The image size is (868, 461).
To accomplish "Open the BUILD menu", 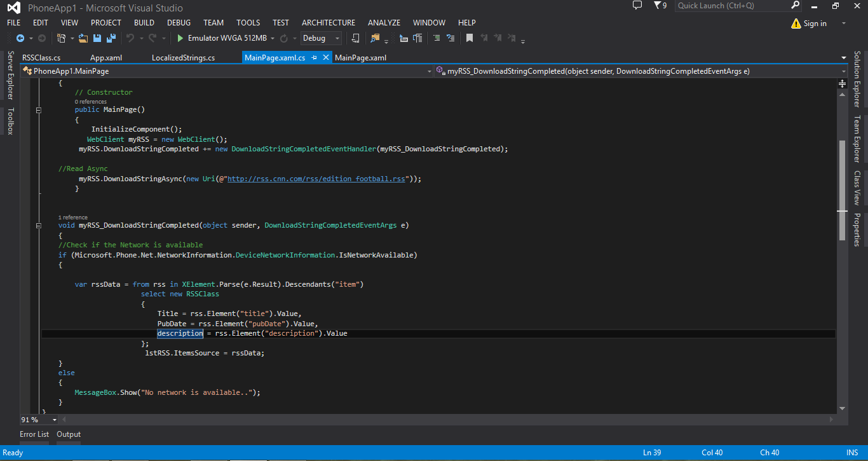I will (144, 23).
